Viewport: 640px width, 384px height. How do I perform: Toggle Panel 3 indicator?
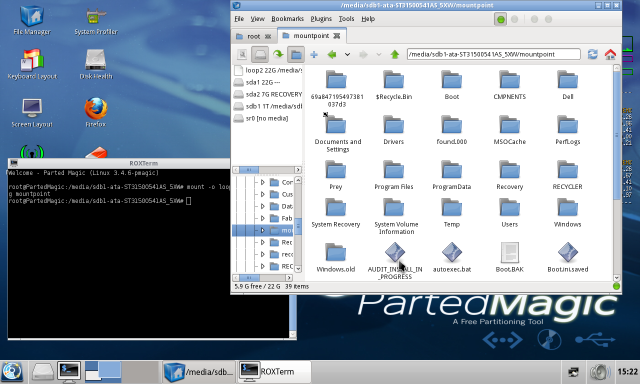534,19
